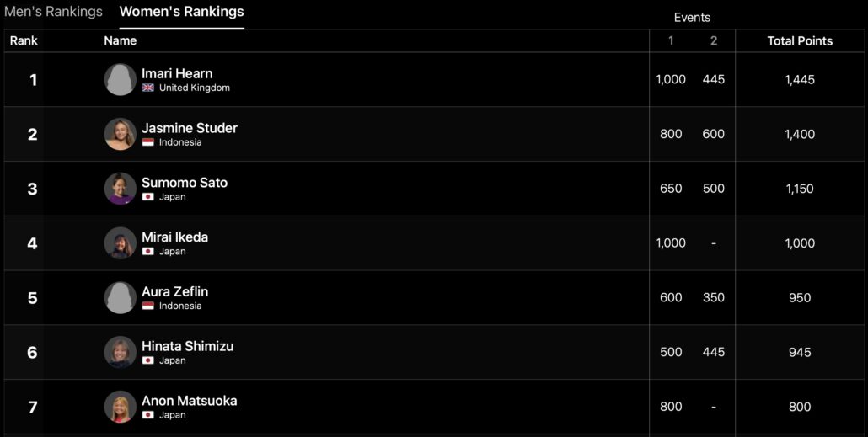Click the Rank column header
Viewport: 868px width, 437px height.
(24, 40)
